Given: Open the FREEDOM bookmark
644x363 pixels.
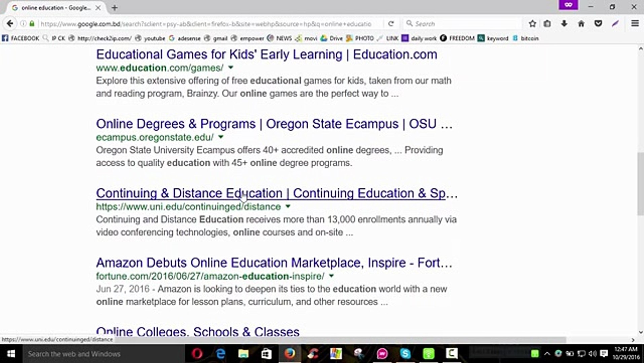Looking at the screenshot, I should coord(457,38).
